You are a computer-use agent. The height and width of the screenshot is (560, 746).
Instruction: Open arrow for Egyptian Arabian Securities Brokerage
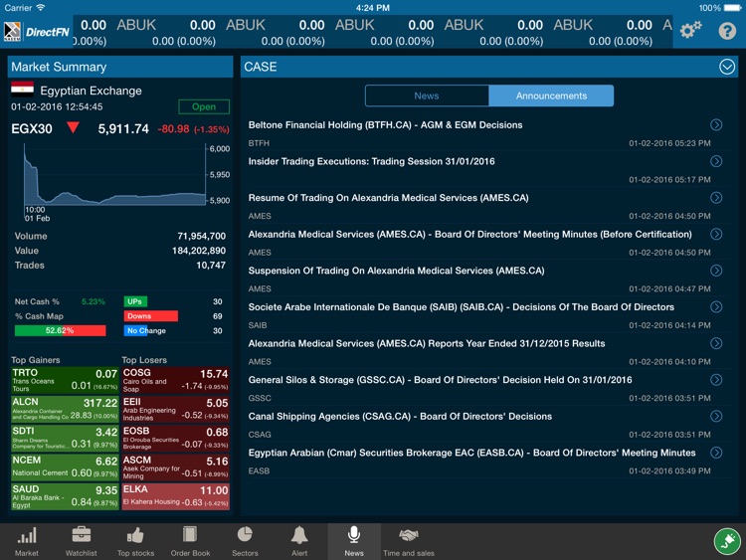pos(716,453)
